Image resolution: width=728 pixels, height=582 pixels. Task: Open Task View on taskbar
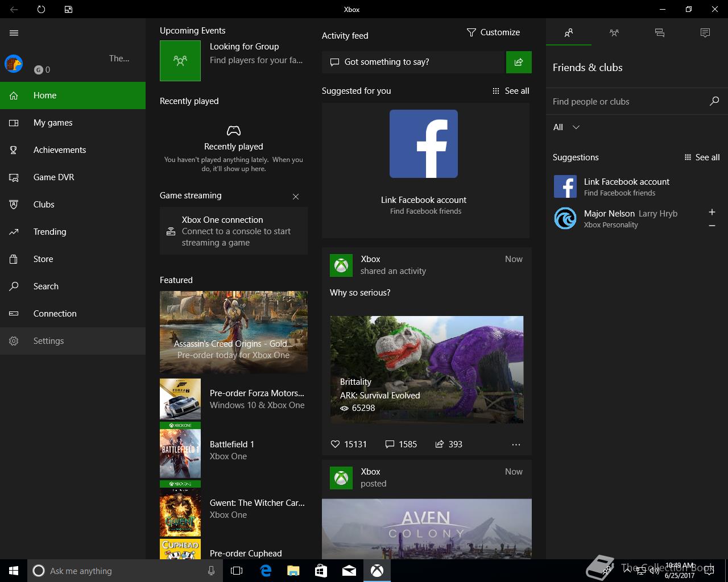point(237,571)
